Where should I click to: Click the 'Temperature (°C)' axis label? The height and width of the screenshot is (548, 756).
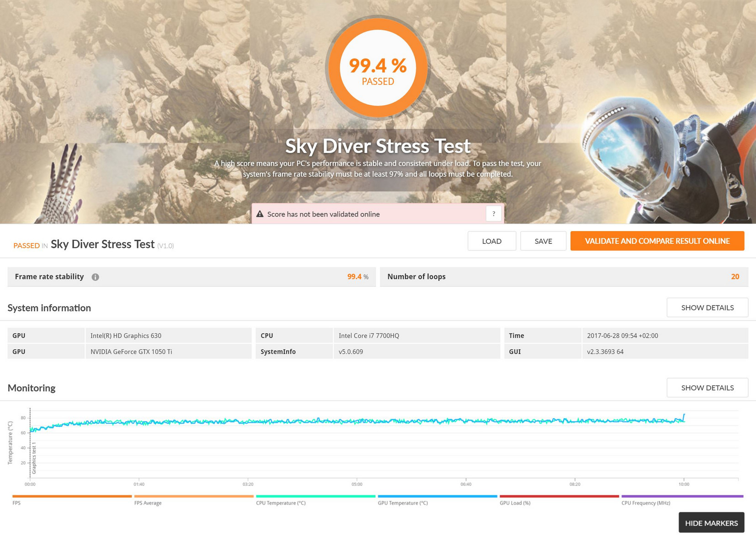click(10, 443)
